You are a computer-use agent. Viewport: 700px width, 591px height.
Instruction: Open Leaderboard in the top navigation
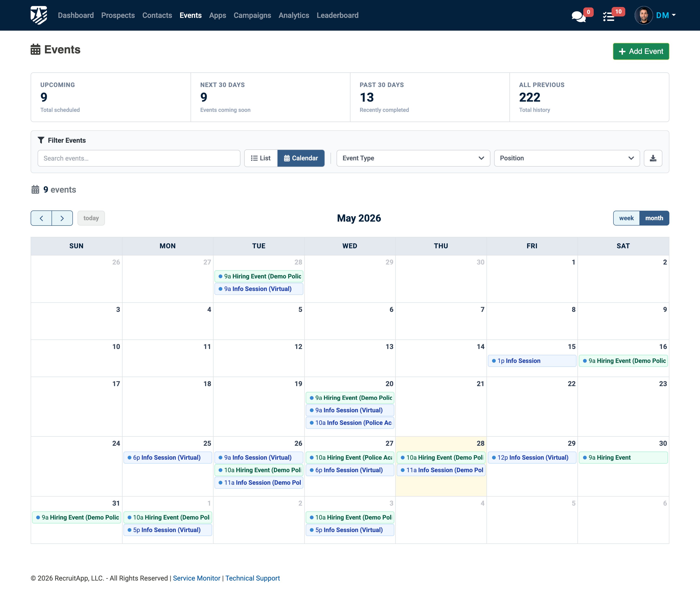(337, 15)
